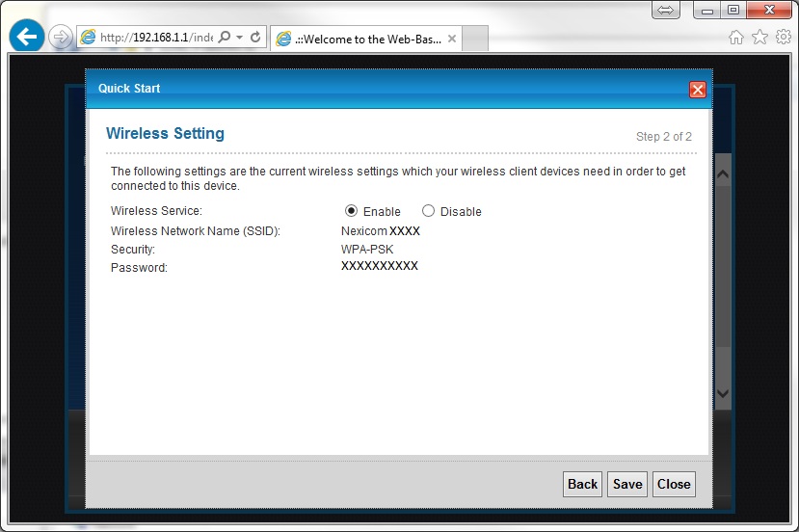
Task: Click the password value XXXXXXXXXX
Action: [x=380, y=265]
